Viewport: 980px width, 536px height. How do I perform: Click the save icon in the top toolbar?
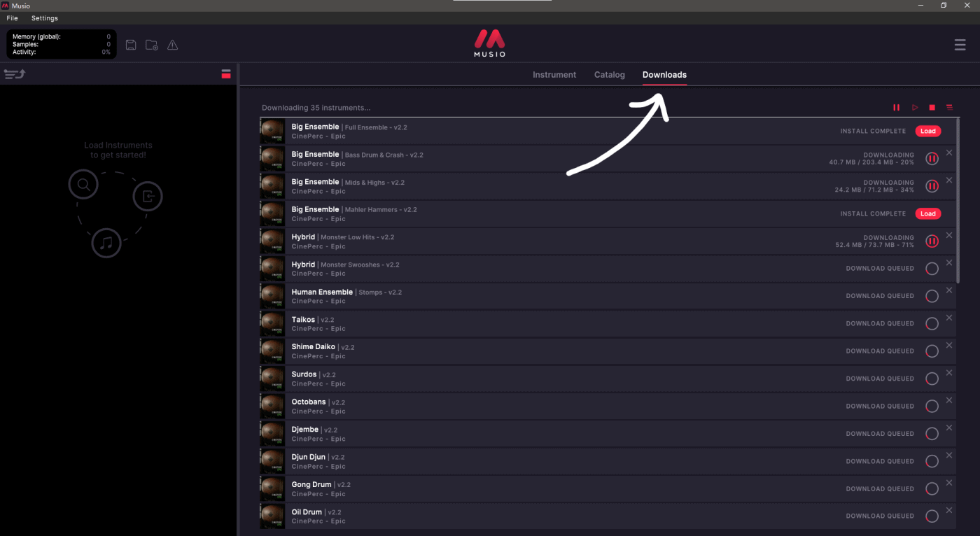coord(131,45)
